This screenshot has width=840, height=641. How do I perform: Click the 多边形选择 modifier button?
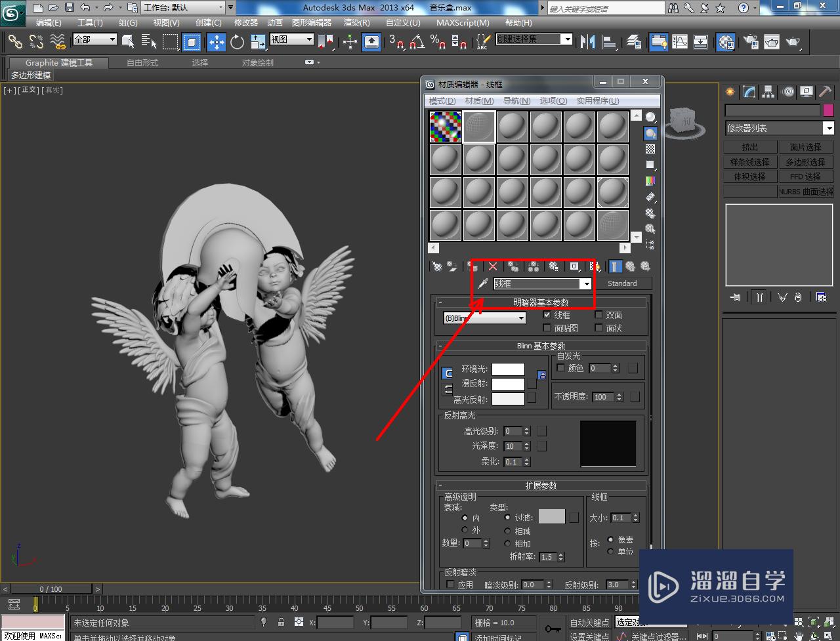pyautogui.click(x=805, y=162)
